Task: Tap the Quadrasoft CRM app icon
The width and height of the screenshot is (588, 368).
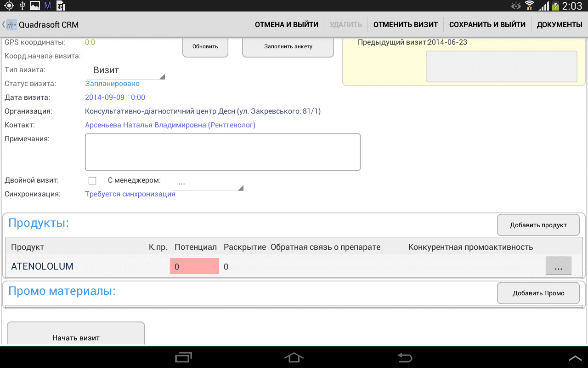Action: [11, 25]
